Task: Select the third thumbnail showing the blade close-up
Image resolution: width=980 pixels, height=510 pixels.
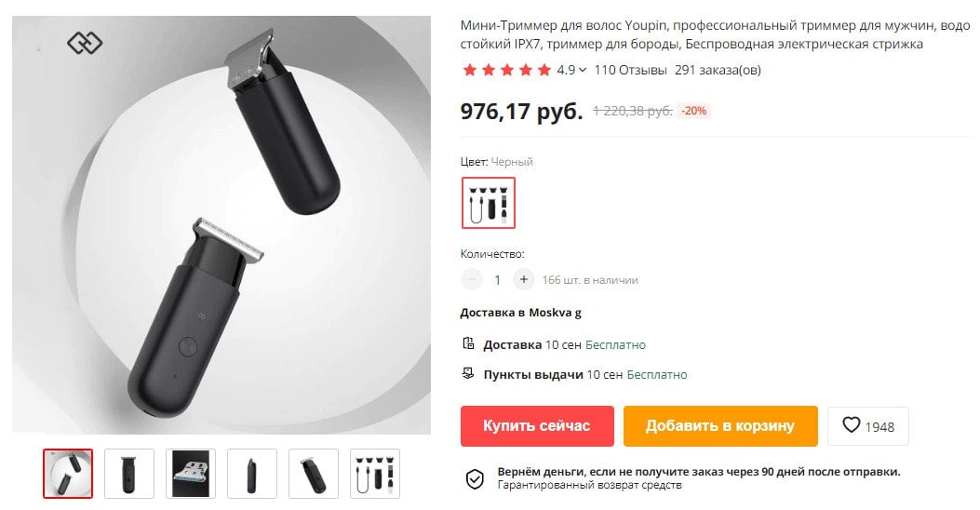Action: click(x=191, y=474)
